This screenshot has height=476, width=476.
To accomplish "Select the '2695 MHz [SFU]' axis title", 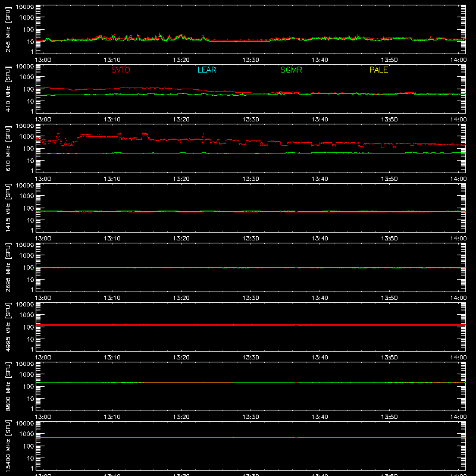I will tap(8, 268).
